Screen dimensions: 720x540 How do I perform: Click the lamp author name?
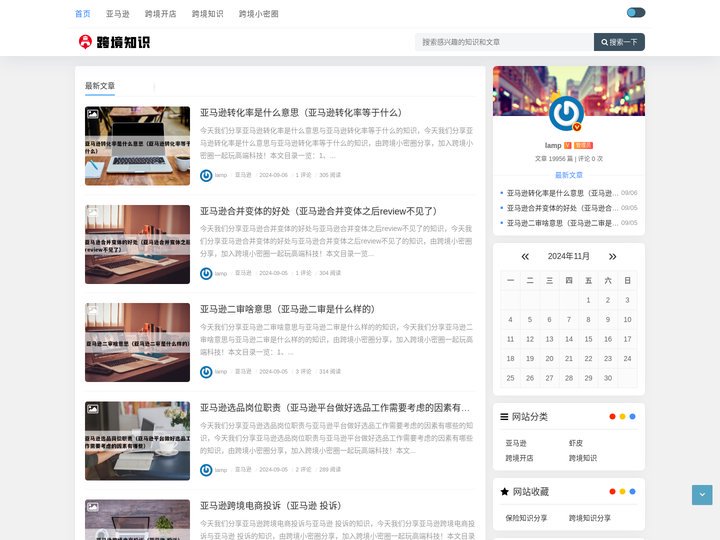pyautogui.click(x=553, y=146)
